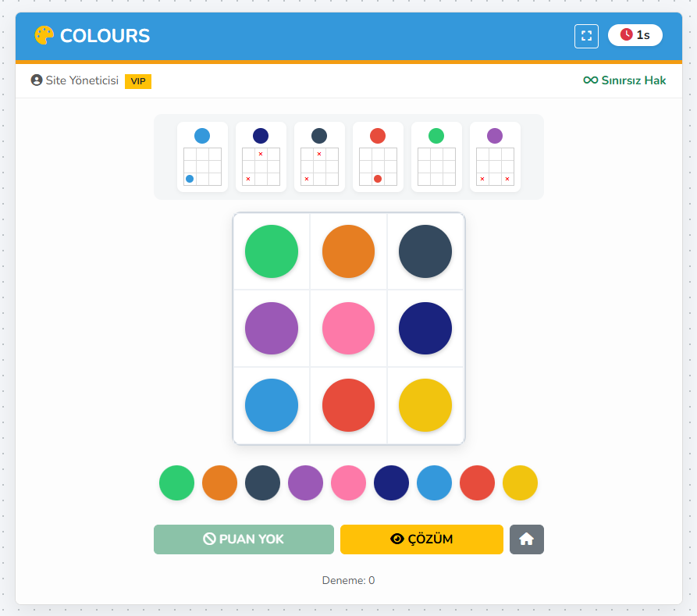Click the home icon button
Image resolution: width=697 pixels, height=616 pixels.
pyautogui.click(x=527, y=539)
